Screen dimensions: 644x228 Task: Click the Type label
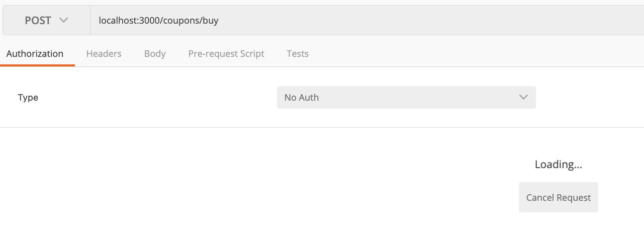pos(28,98)
